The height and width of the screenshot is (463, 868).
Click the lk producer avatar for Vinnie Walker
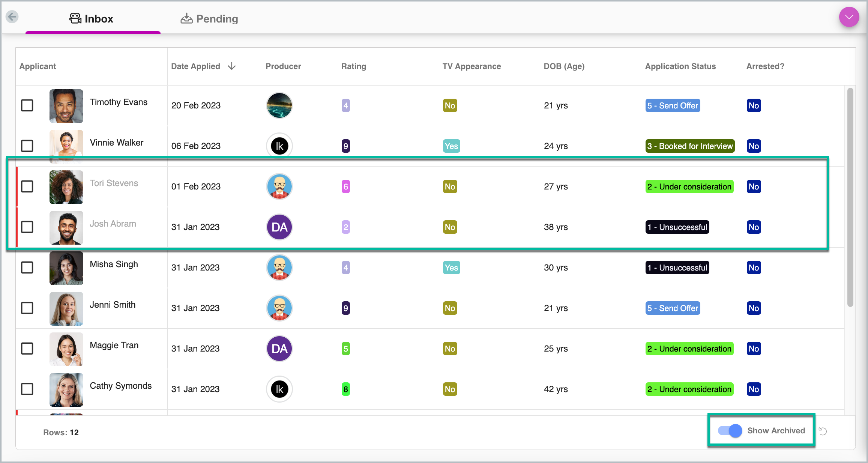279,146
